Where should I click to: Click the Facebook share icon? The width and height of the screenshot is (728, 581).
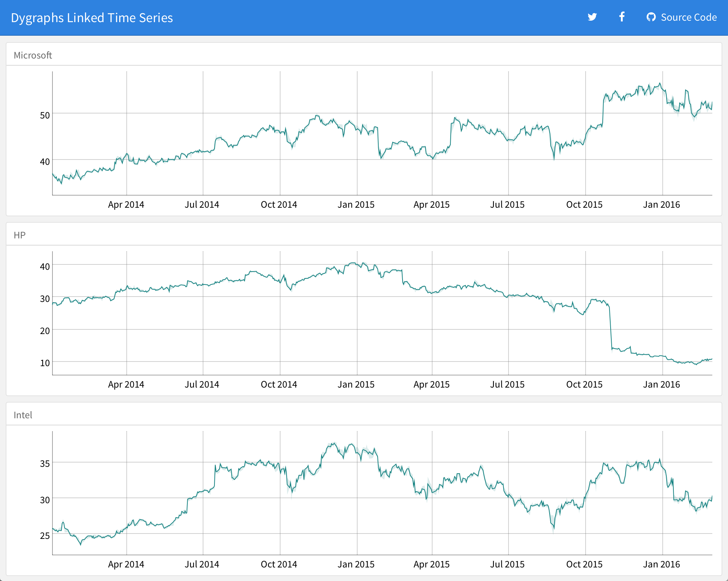click(x=622, y=17)
